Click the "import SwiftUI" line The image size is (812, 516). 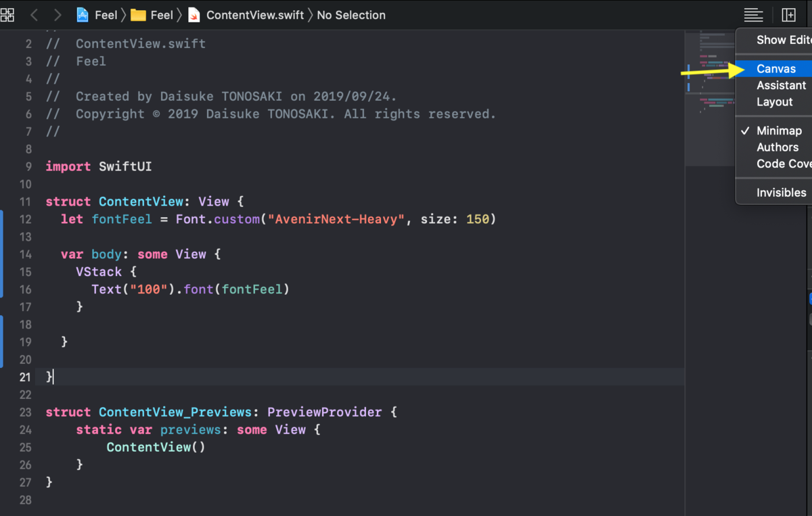coord(99,166)
